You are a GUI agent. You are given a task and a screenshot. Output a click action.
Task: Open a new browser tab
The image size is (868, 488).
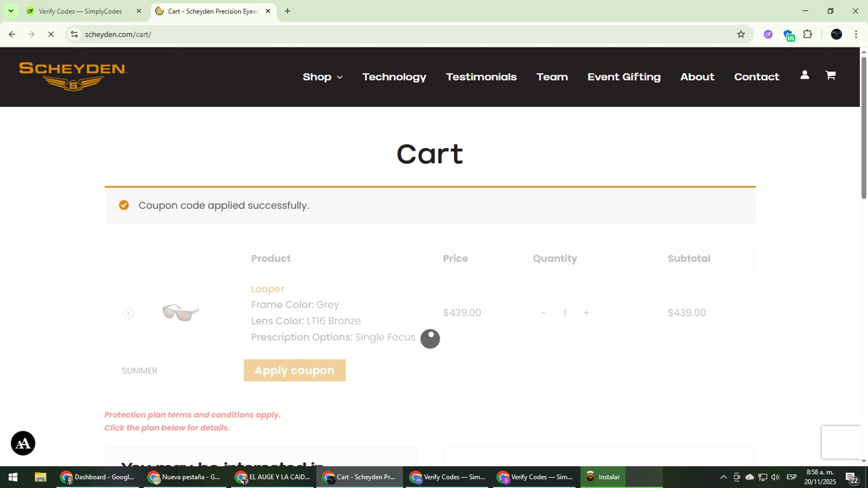[288, 11]
